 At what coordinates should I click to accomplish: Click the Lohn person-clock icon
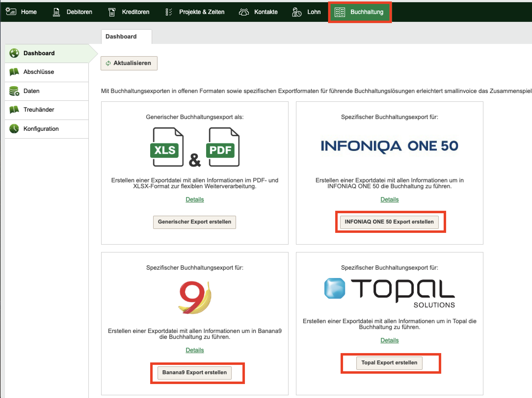pyautogui.click(x=296, y=12)
